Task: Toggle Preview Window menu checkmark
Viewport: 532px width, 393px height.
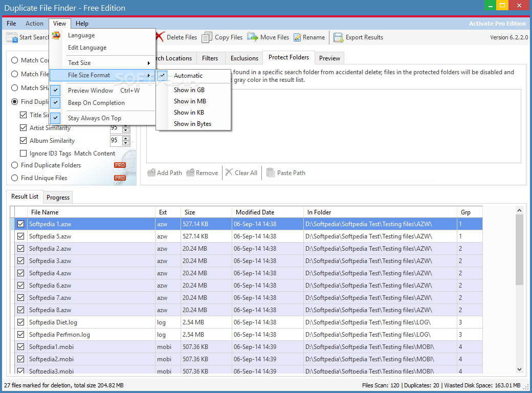Action: click(55, 90)
